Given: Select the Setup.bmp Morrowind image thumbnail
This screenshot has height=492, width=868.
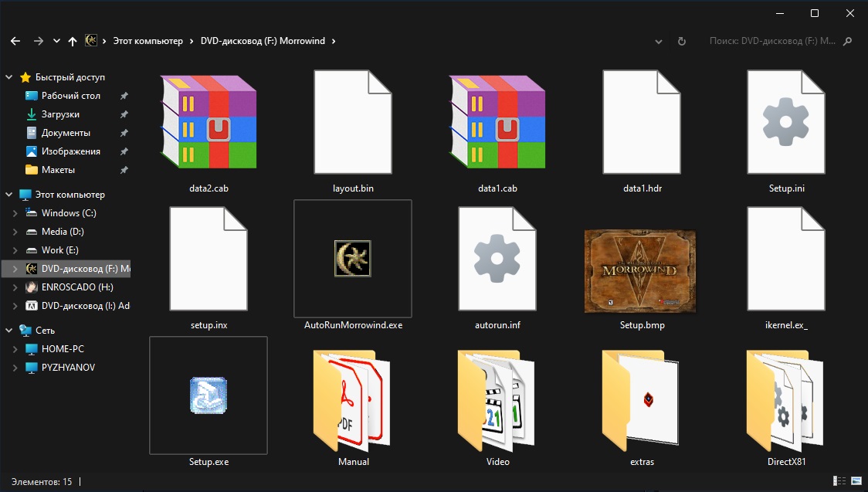Looking at the screenshot, I should coord(640,271).
